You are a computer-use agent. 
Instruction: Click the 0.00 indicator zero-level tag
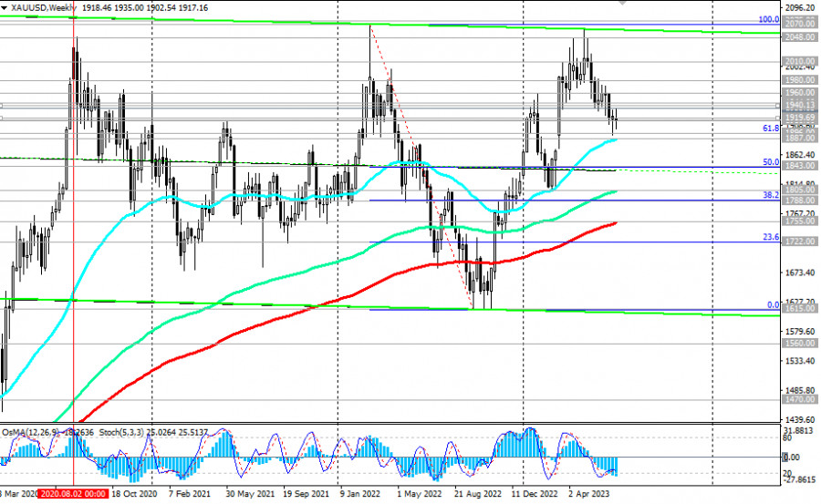[791, 457]
